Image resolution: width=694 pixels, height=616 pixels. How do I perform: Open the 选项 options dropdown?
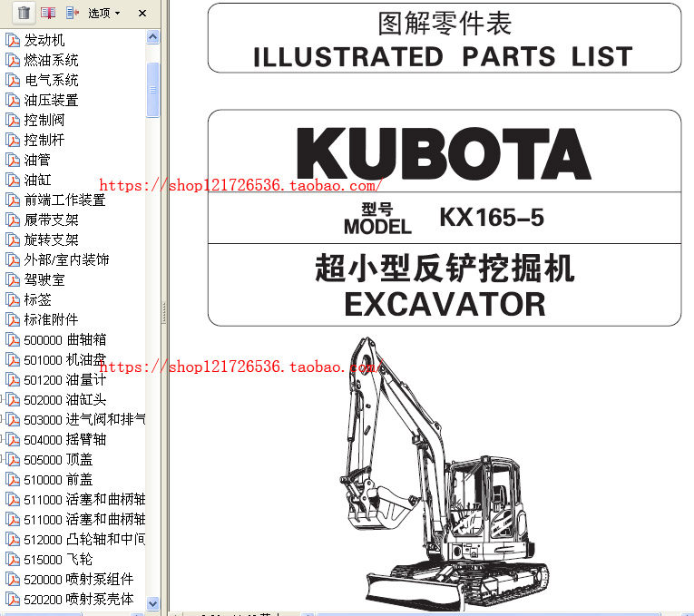pyautogui.click(x=104, y=14)
